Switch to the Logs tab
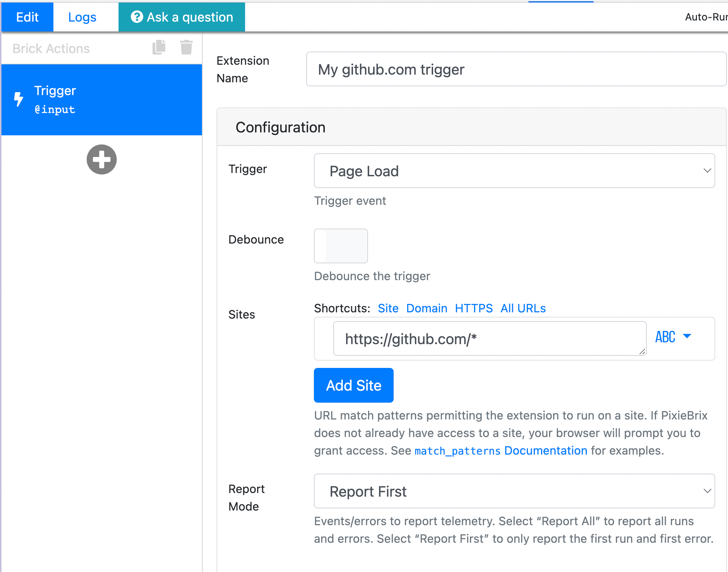The image size is (728, 572). coord(82,16)
